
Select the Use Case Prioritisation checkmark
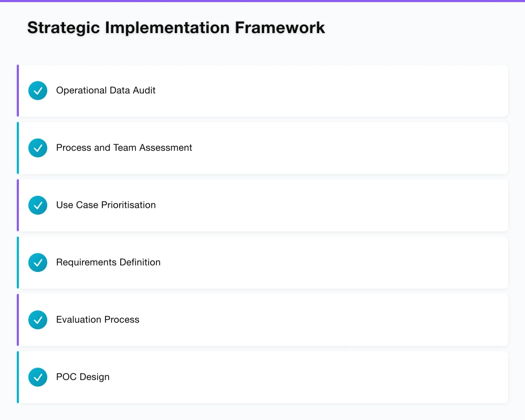pyautogui.click(x=37, y=205)
